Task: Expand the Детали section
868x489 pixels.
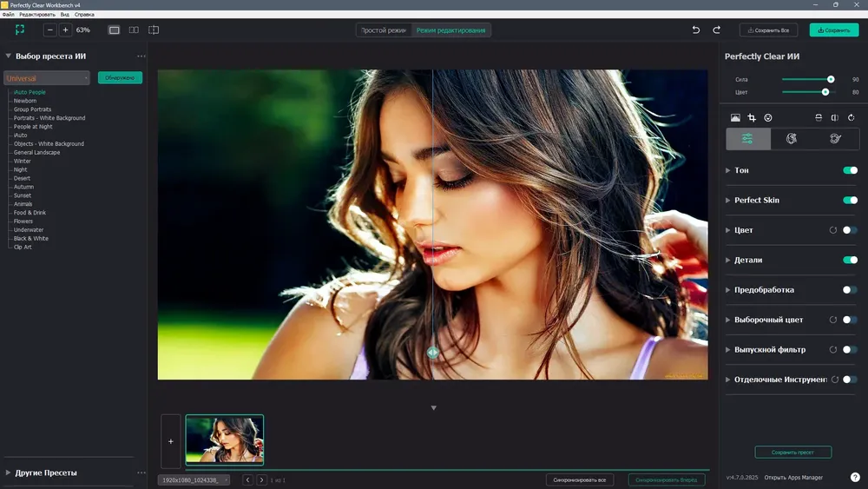Action: pos(728,260)
